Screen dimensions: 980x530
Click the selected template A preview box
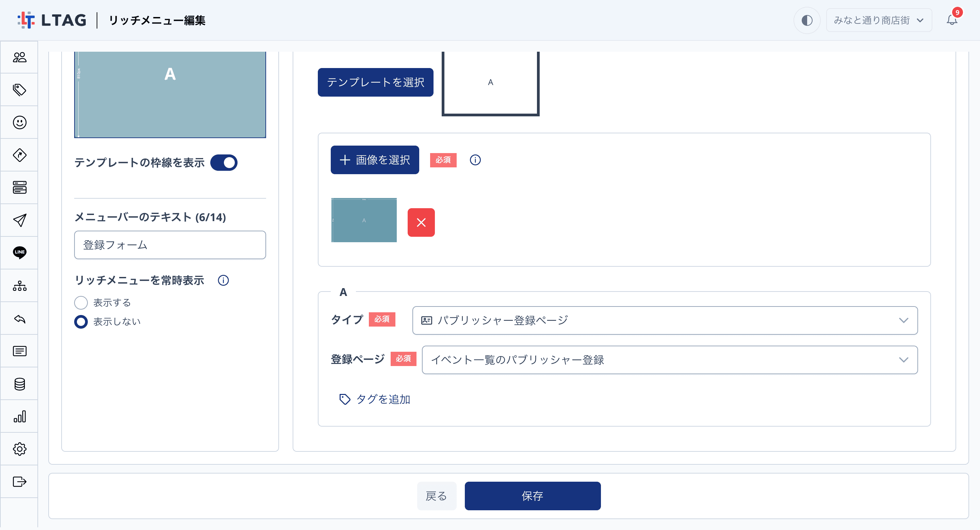click(x=490, y=83)
